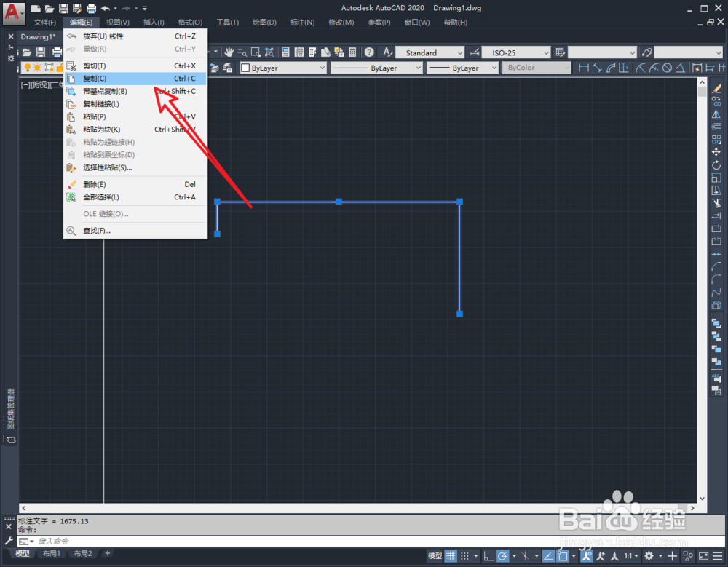728x567 pixels.
Task: Click the Aligned dimension tool icon
Action: click(x=597, y=68)
